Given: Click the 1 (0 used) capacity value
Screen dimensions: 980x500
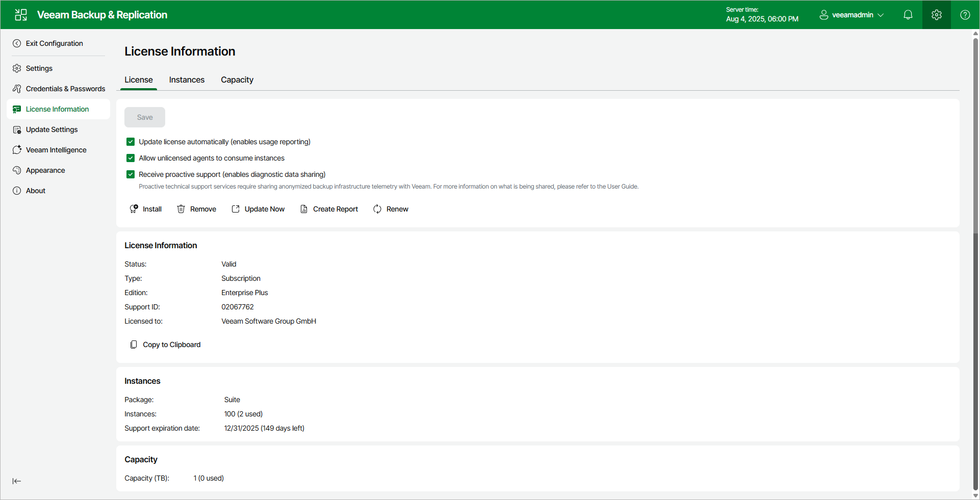Looking at the screenshot, I should click(x=209, y=478).
